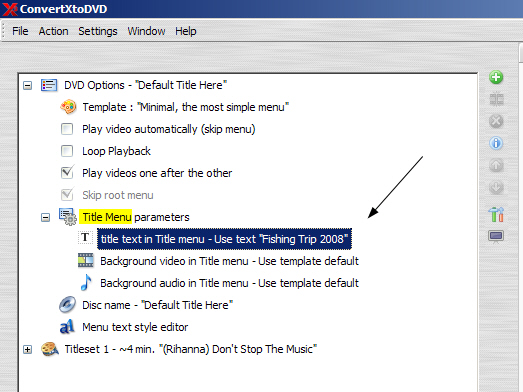Screen dimensions: 523x392
Task: Open the Settings menu
Action: click(x=98, y=31)
